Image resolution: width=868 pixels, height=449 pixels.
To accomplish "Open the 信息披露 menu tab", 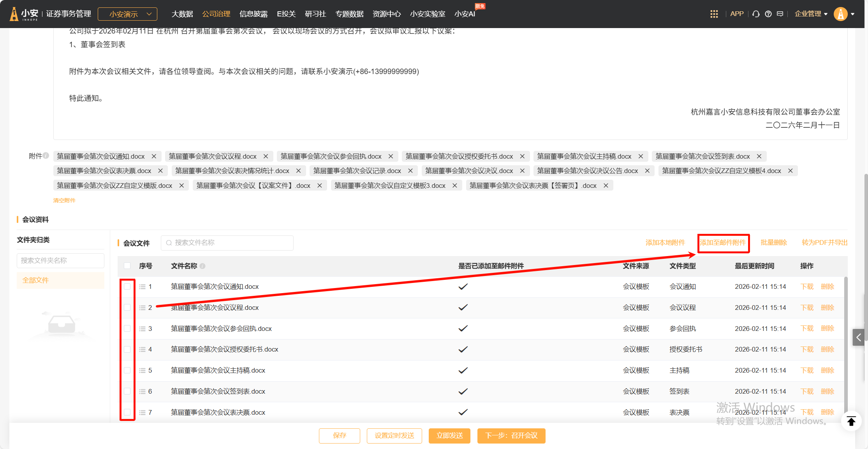I will coord(254,14).
